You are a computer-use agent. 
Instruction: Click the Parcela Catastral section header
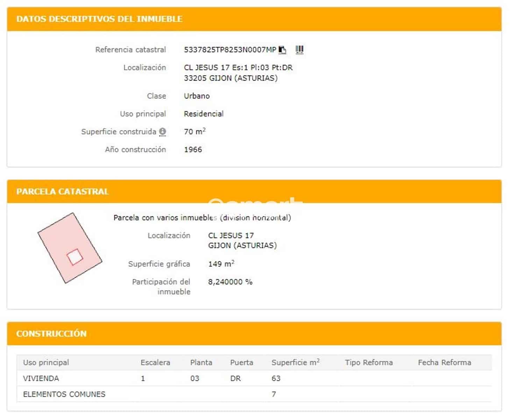[x=63, y=191]
